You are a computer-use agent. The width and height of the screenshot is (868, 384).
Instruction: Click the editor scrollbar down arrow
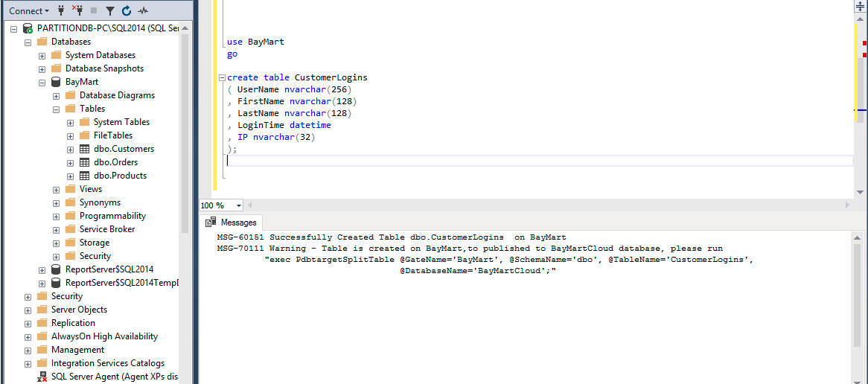(x=860, y=192)
